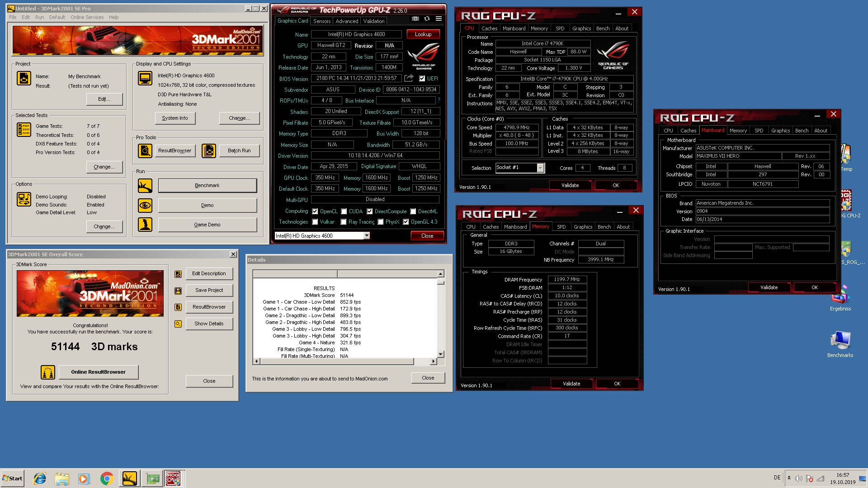Open SPD tab in Memory CPU-Z window

point(561,227)
